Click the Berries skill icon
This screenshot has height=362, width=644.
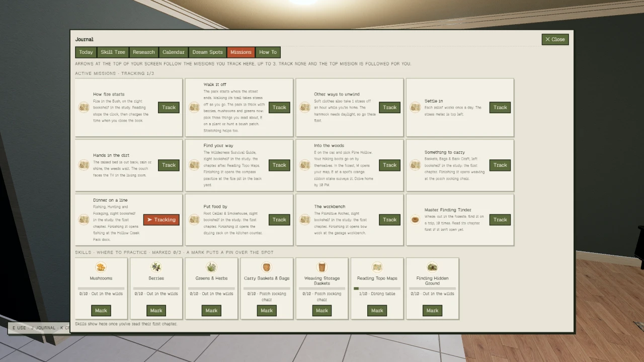(x=156, y=267)
